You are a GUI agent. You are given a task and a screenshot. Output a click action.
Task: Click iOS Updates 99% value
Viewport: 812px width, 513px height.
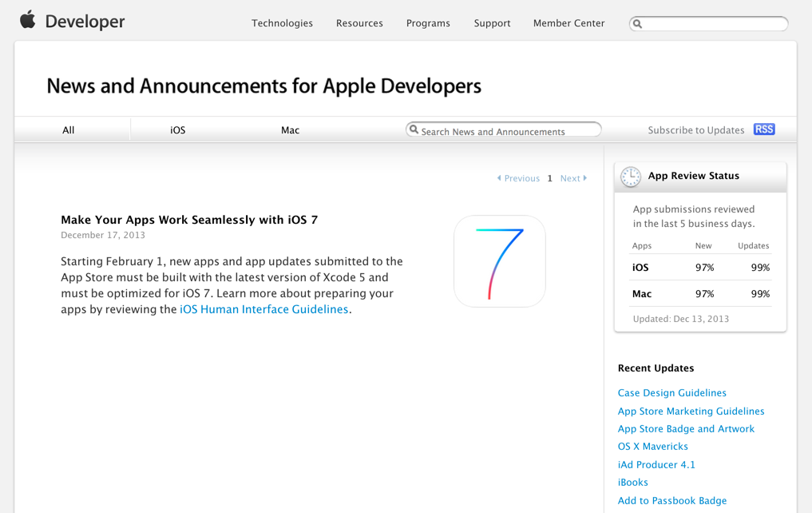point(760,268)
